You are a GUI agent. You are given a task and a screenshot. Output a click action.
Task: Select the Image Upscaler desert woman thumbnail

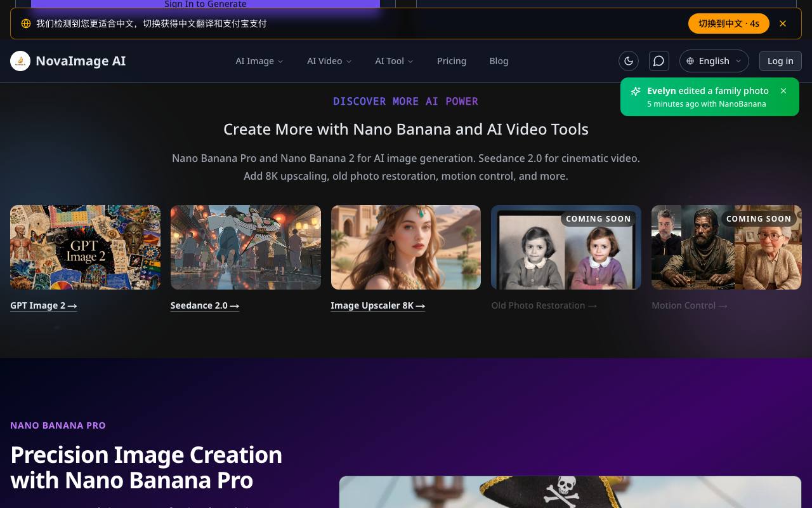tap(406, 247)
